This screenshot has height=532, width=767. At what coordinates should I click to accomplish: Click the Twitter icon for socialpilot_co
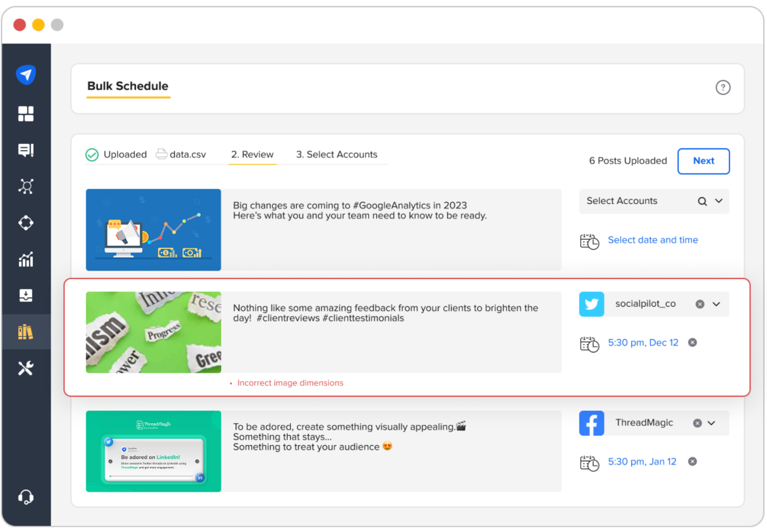[x=591, y=304]
